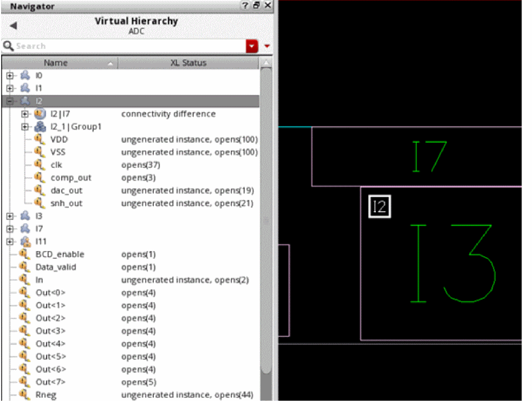Open the small red arrow options menu

coord(267,46)
